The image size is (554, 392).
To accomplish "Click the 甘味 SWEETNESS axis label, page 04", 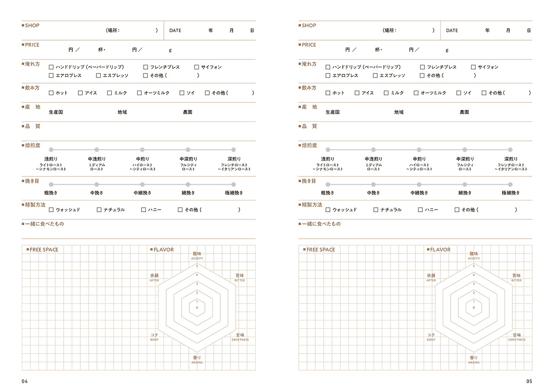I will 240,337.
